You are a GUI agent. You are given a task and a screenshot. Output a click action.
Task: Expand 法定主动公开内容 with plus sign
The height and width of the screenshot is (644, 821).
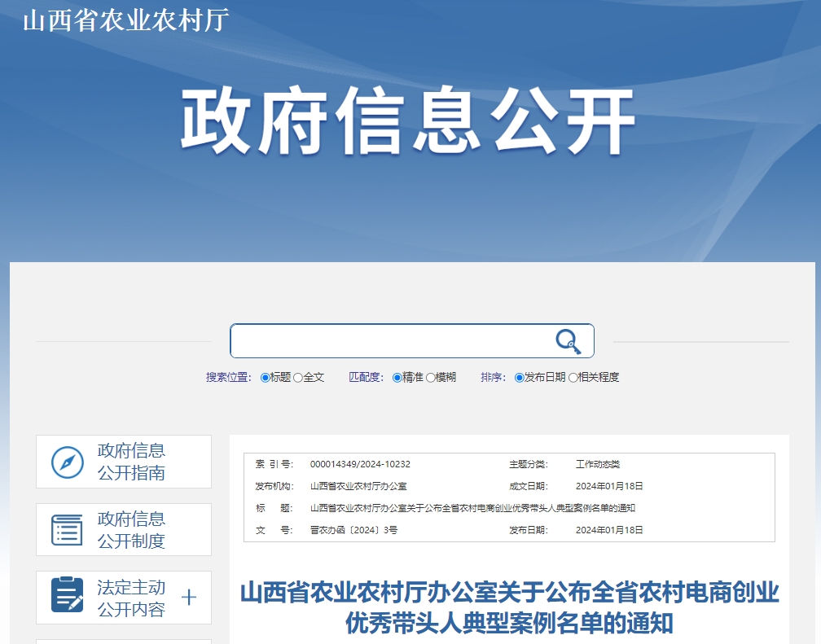(x=189, y=598)
